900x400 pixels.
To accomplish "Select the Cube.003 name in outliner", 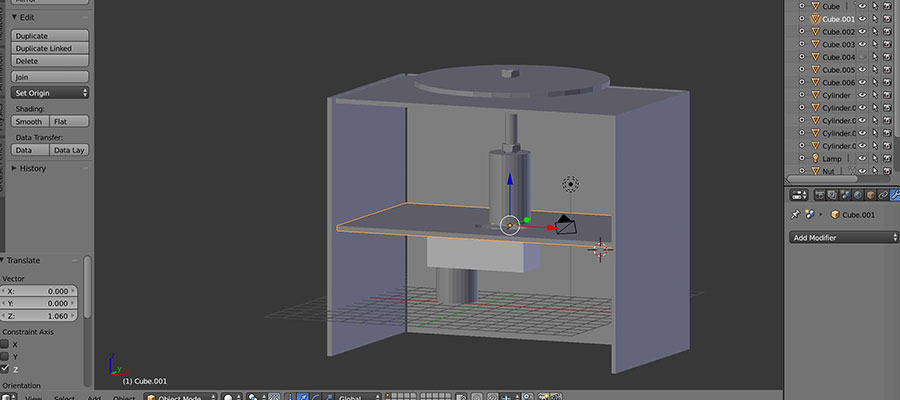I will (839, 44).
